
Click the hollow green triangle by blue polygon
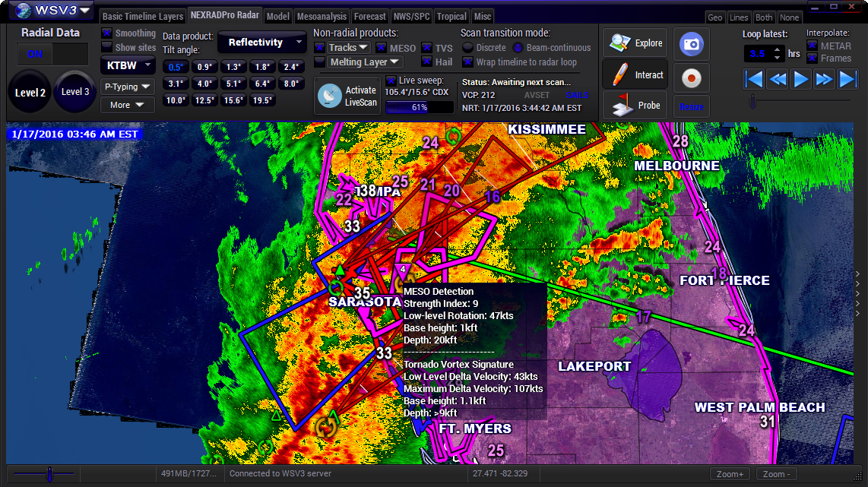tap(276, 416)
